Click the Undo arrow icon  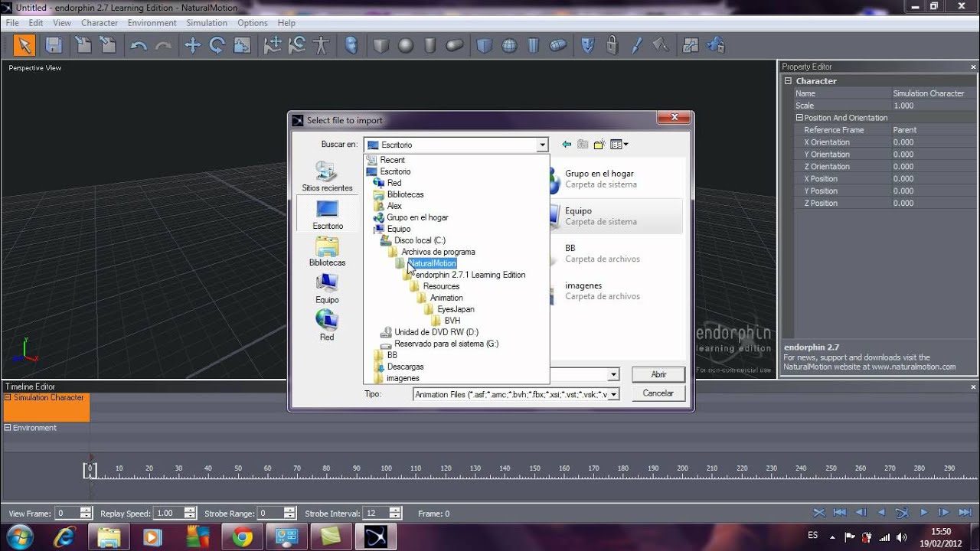pos(139,46)
